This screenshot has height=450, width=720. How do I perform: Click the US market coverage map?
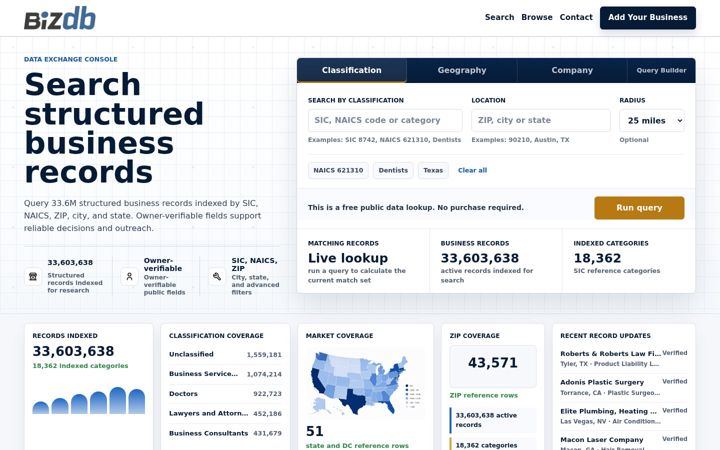365,382
